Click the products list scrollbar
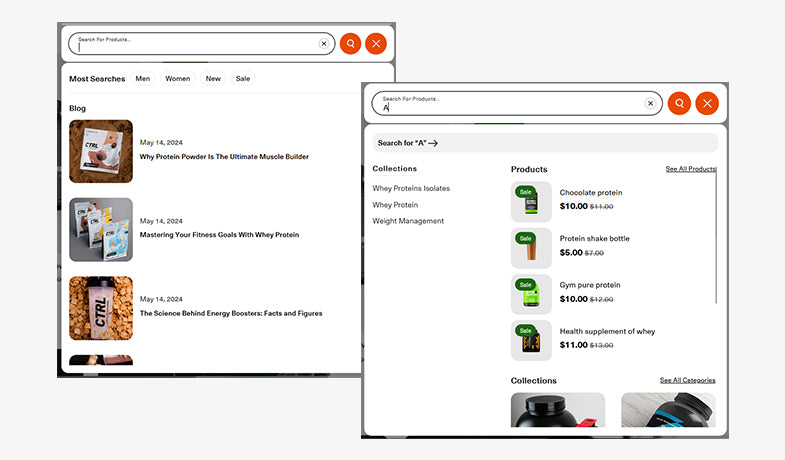 (717, 240)
